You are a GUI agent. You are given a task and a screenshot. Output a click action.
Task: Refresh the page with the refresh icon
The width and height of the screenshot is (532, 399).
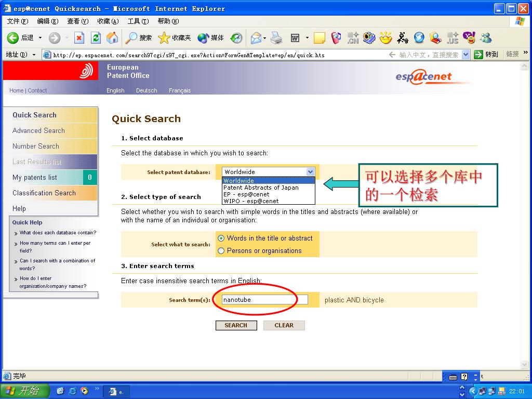(96, 38)
